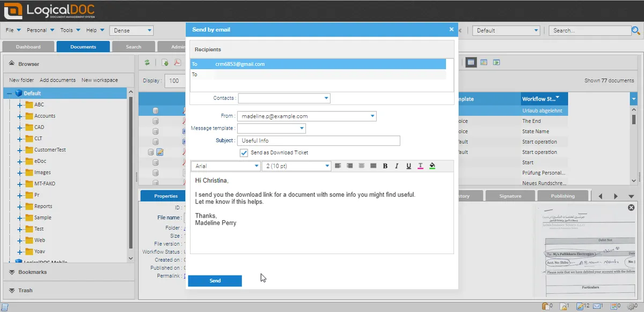644x312 pixels.
Task: Click the search magnifier icon
Action: (636, 31)
